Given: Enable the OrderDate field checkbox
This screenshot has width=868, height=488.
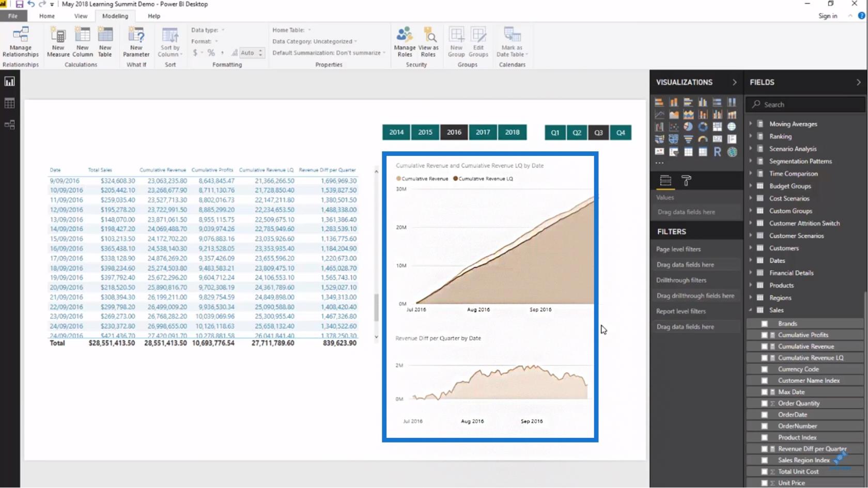Looking at the screenshot, I should pyautogui.click(x=765, y=415).
